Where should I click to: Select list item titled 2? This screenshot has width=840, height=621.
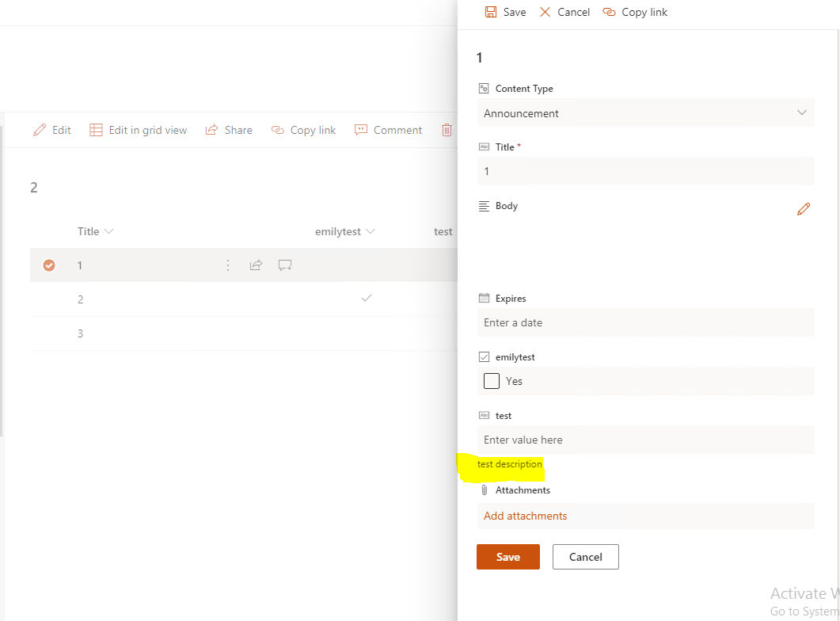click(80, 299)
